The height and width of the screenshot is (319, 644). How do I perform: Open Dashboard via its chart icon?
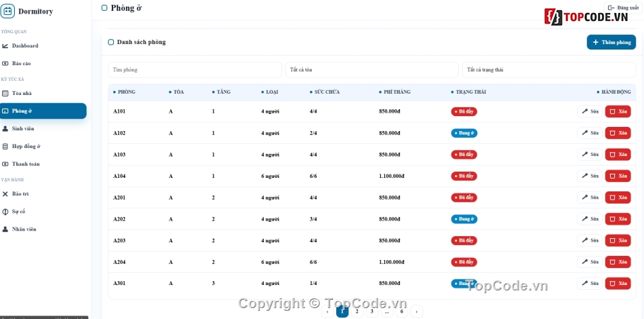(5, 45)
